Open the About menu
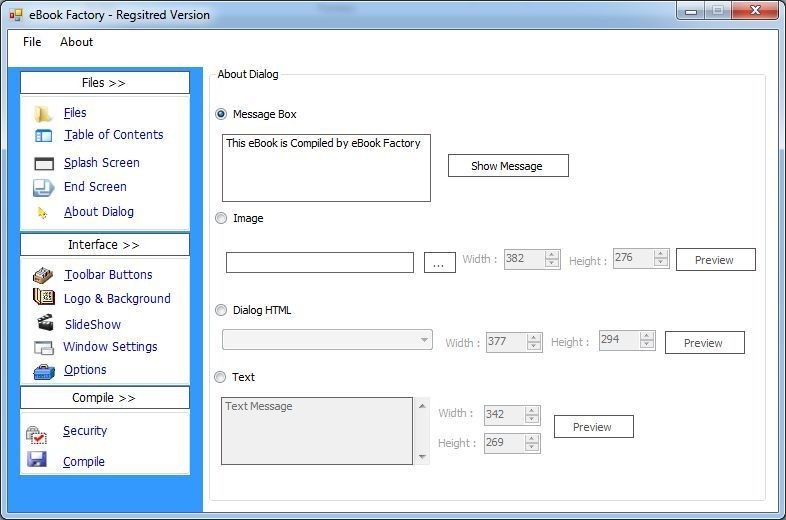This screenshot has width=786, height=520. (77, 42)
